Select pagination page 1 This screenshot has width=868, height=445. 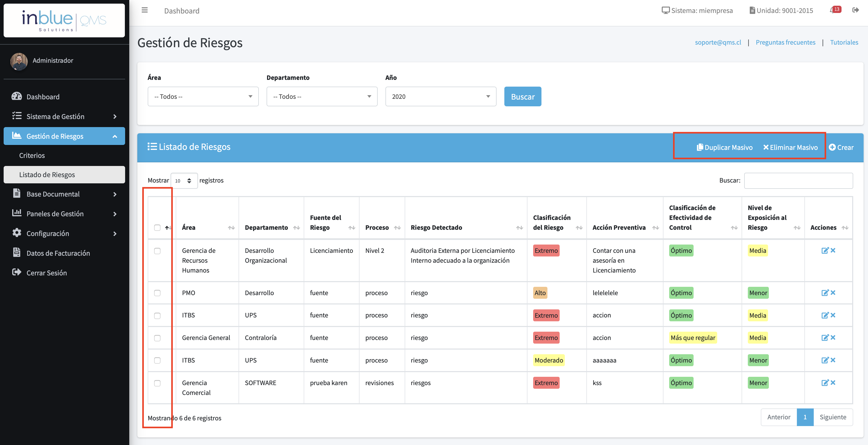pyautogui.click(x=805, y=417)
